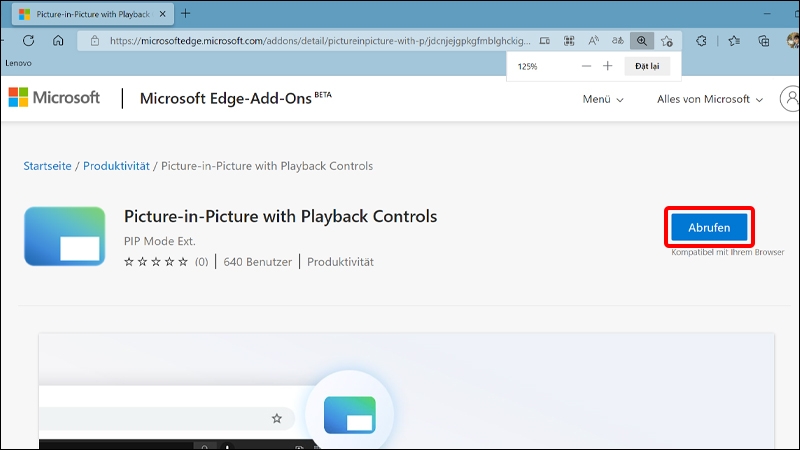Open the account sign-in avatar
800x450 pixels.
tap(790, 98)
